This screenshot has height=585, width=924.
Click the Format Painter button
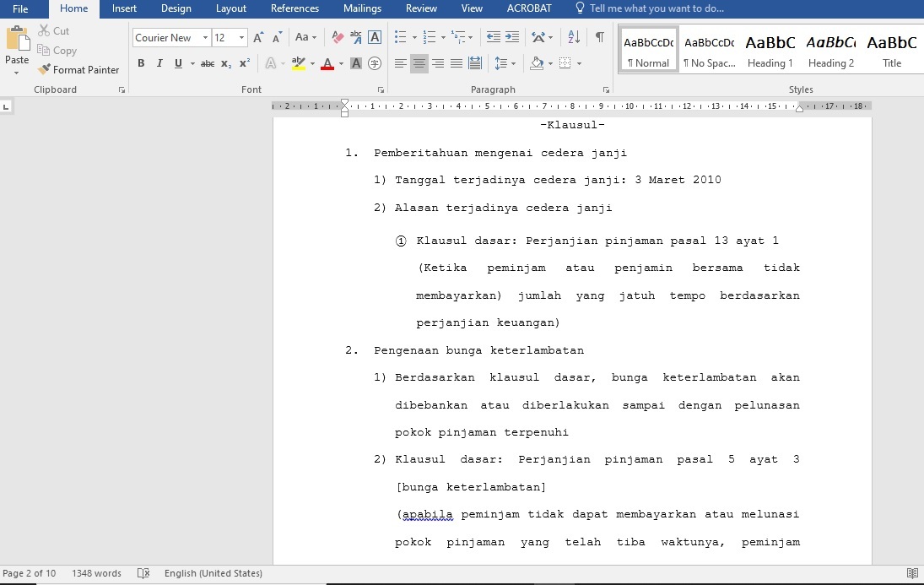(78, 70)
